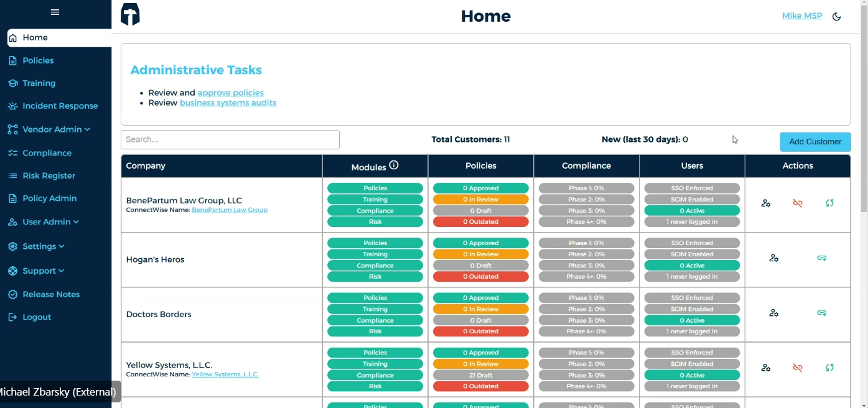868x408 pixels.
Task: Open the hamburger menu at top left
Action: pos(55,12)
